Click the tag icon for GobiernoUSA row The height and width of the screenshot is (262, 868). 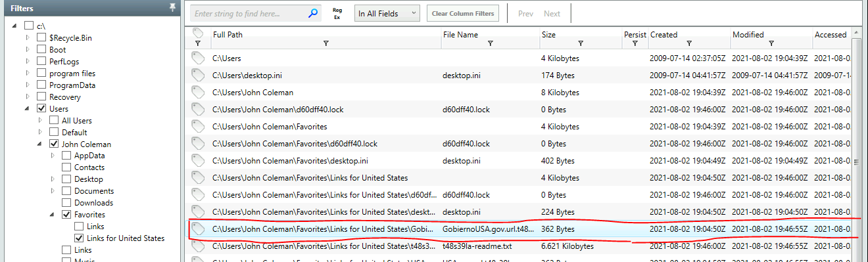tap(199, 229)
